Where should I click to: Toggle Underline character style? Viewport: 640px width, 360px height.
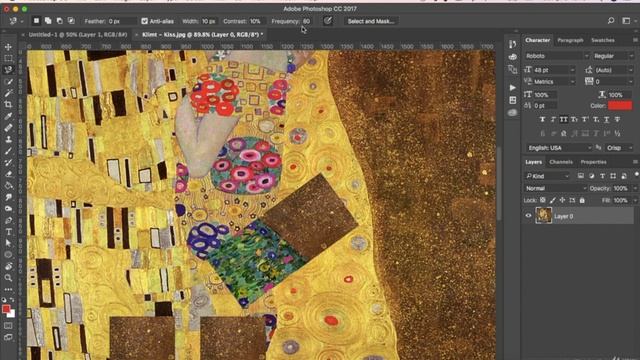606,119
